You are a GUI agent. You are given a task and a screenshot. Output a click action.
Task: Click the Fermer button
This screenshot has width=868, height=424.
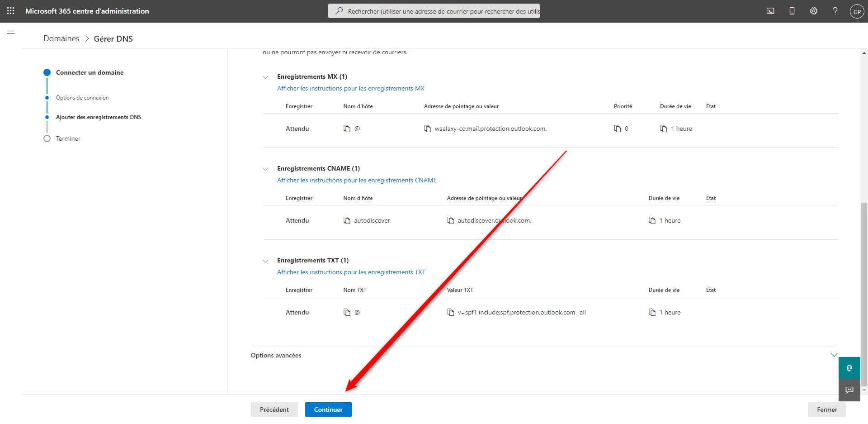coord(827,410)
